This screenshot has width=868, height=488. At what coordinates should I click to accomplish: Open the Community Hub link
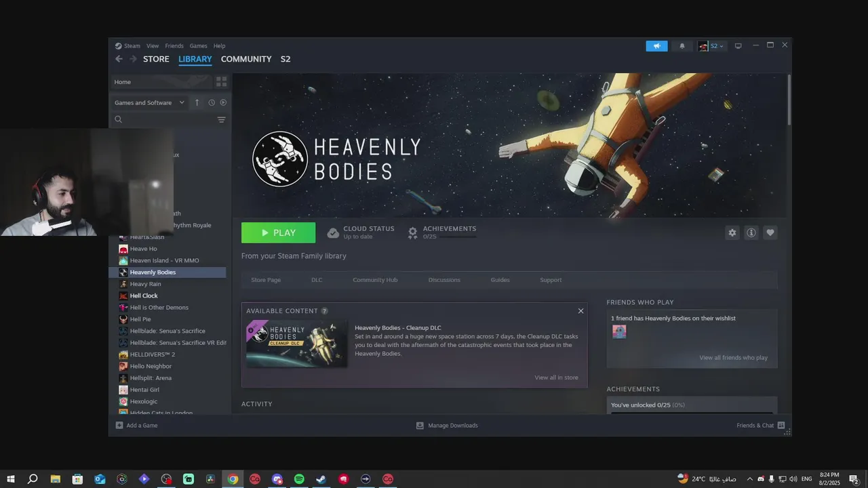coord(375,280)
